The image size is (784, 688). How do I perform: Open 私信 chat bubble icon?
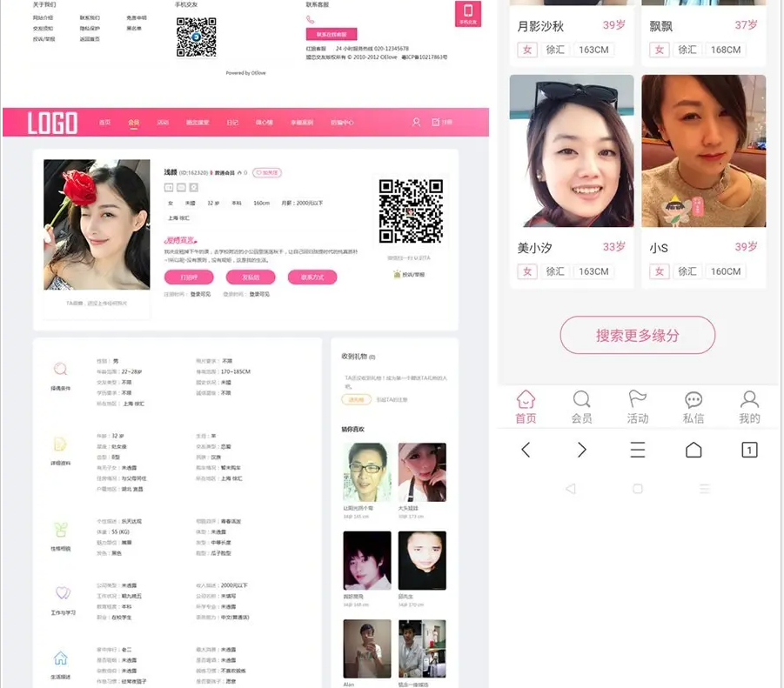tap(694, 406)
